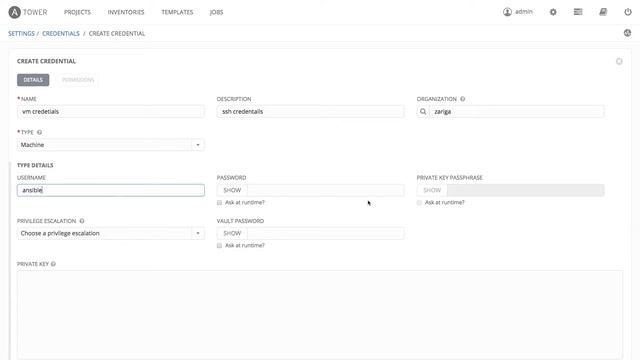Select the Details tab
This screenshot has height=360, width=640.
point(33,80)
